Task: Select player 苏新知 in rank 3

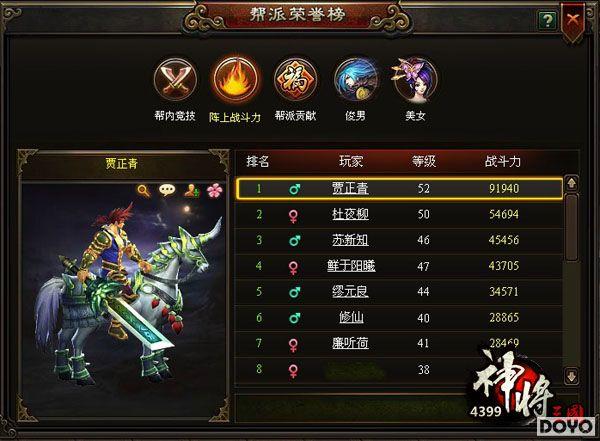Action: (350, 240)
